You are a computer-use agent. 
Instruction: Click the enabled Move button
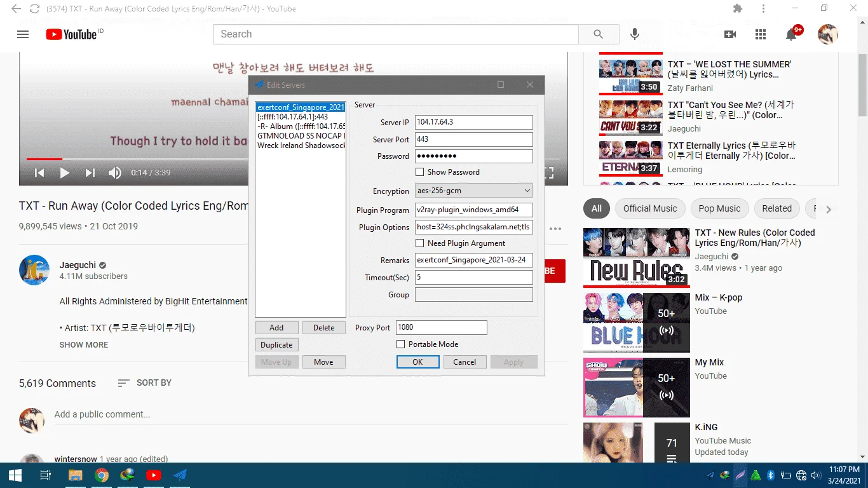[x=323, y=362]
